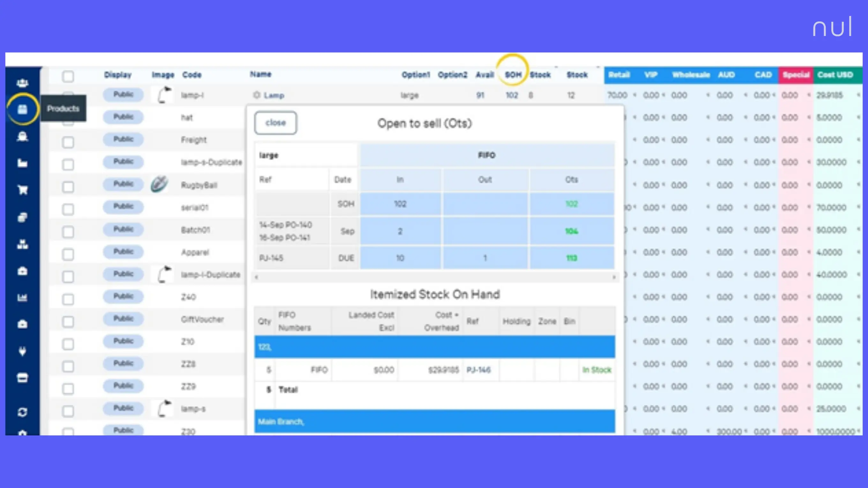This screenshot has height=488, width=868.
Task: Click the Cost USD column header
Action: tap(835, 75)
